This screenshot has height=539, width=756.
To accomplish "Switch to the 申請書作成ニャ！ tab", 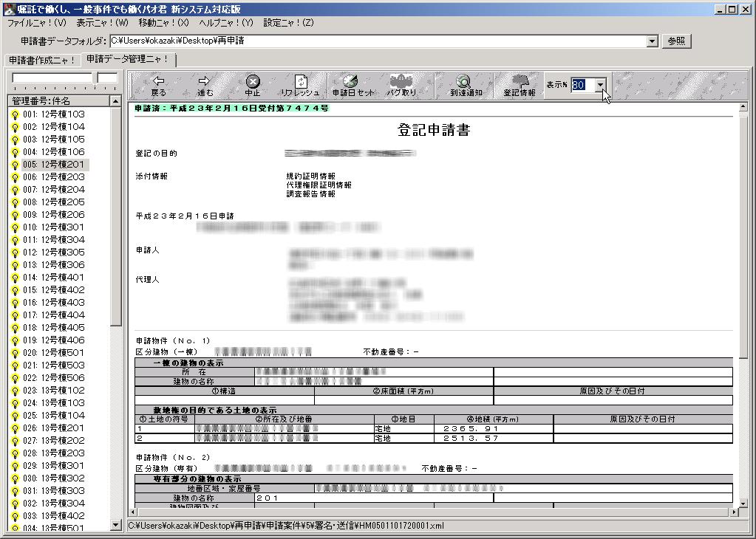I will coord(42,61).
